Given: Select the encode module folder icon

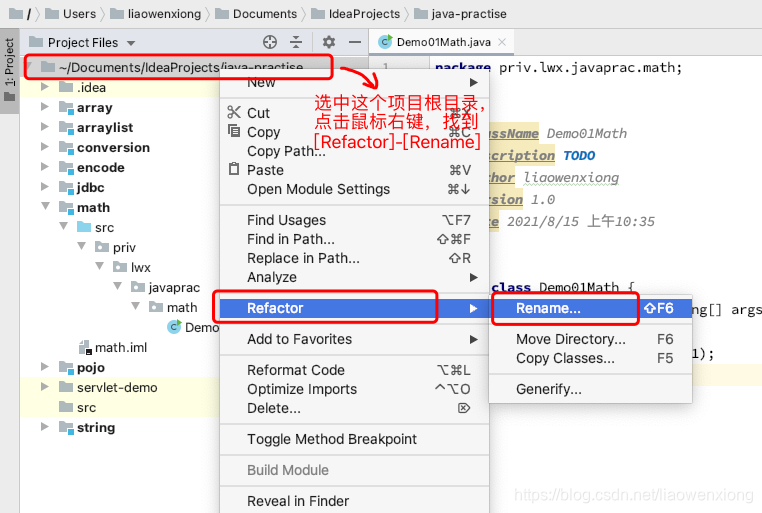Looking at the screenshot, I should (x=66, y=167).
